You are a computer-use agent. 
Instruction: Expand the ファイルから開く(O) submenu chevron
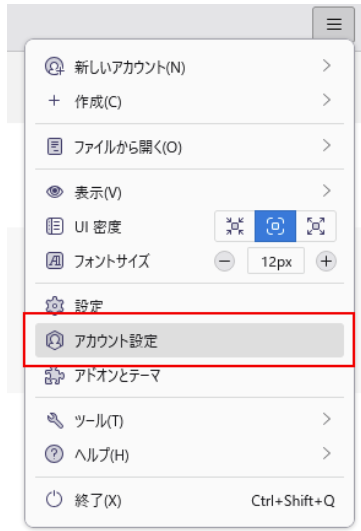326,146
